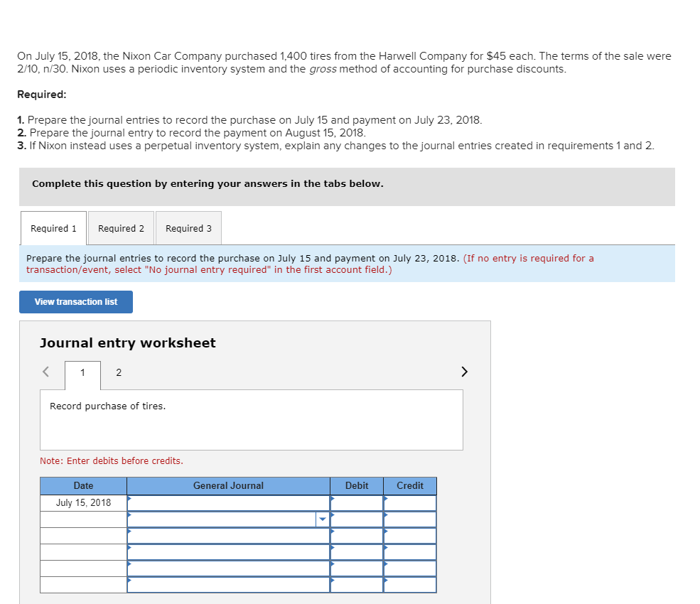This screenshot has height=604, width=700.
Task: Switch to the Required 2 tab
Action: pos(121,227)
